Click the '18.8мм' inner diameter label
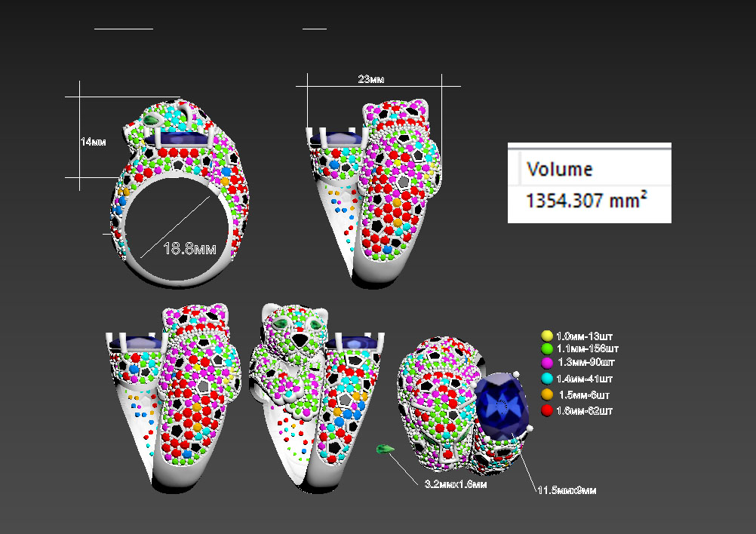Image resolution: width=756 pixels, height=534 pixels. click(x=189, y=249)
